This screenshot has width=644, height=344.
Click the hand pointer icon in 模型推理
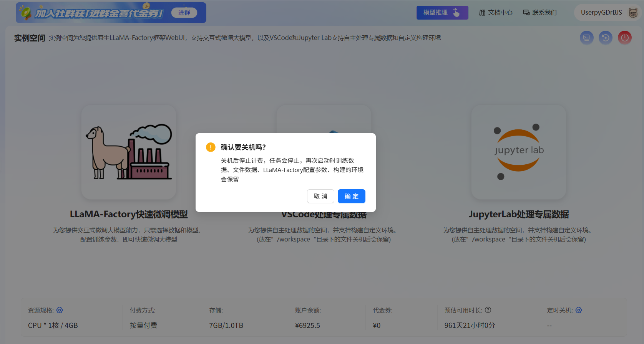point(456,12)
